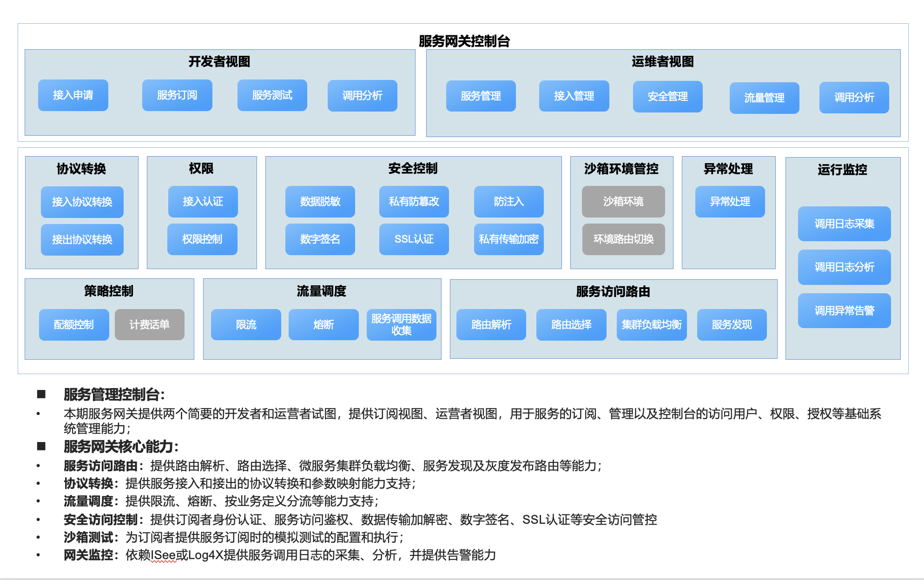924x580 pixels.
Task: Select the 路由选择 box
Action: coord(571,325)
